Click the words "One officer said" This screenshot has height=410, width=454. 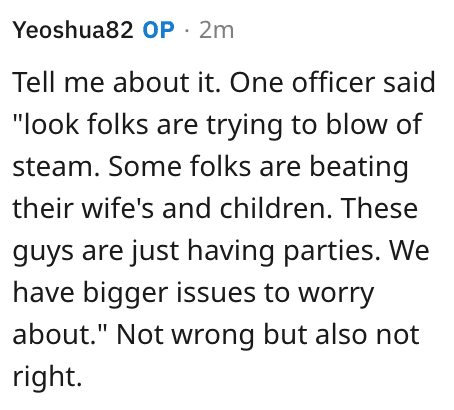[x=332, y=82]
